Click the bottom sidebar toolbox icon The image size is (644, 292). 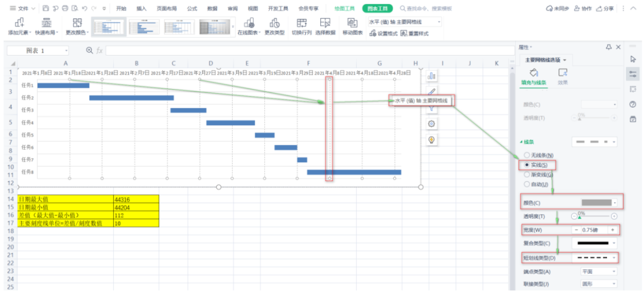[x=633, y=119]
